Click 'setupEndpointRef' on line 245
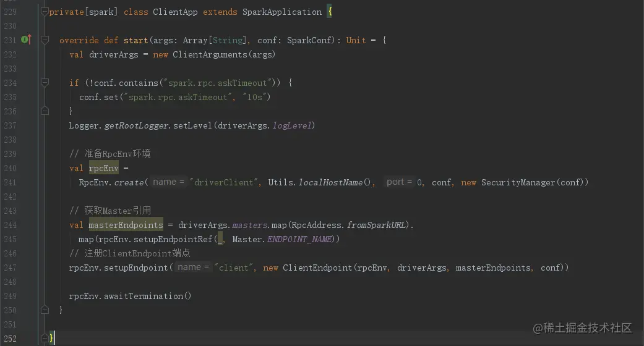 (173, 239)
